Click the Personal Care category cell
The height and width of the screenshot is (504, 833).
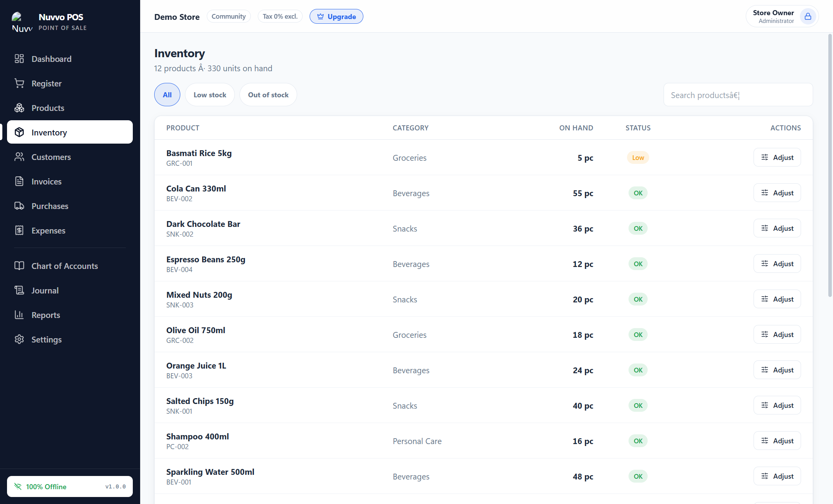[417, 441]
